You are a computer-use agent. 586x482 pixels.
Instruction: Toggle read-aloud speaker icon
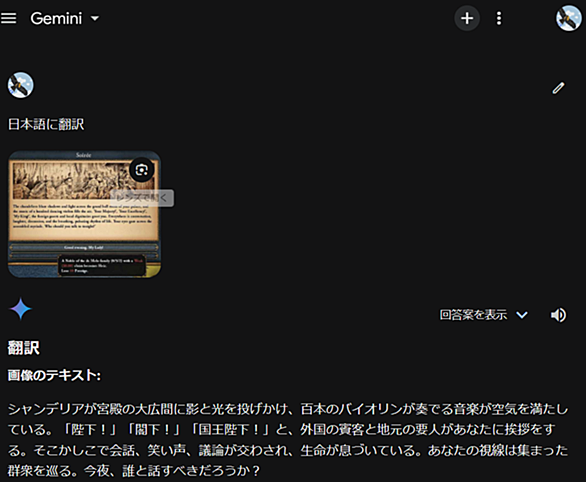point(558,315)
